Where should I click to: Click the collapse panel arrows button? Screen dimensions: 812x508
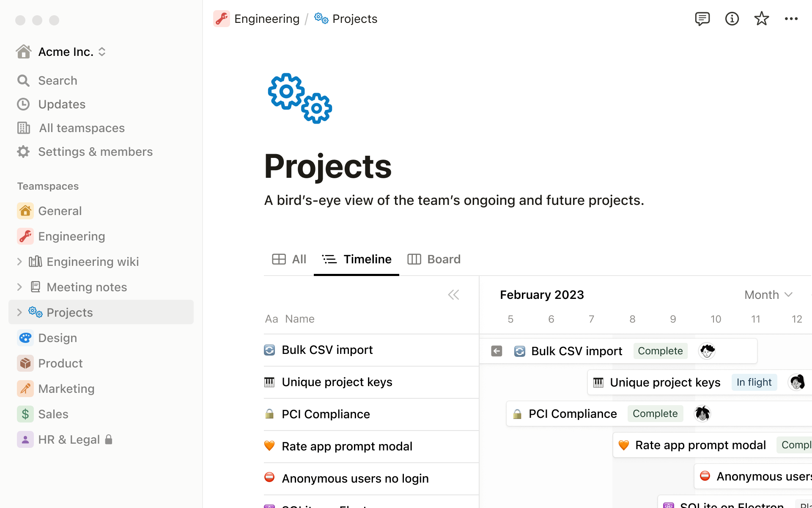pos(454,294)
